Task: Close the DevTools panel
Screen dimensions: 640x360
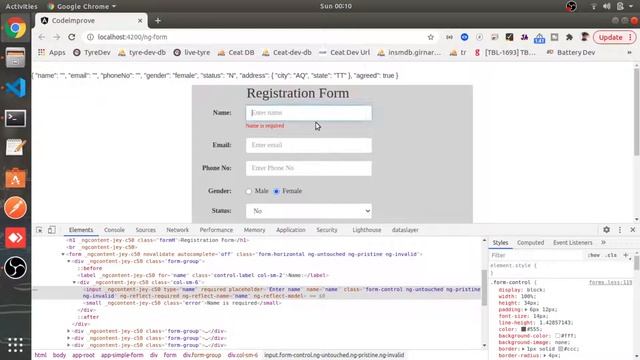Action: pyautogui.click(x=633, y=230)
